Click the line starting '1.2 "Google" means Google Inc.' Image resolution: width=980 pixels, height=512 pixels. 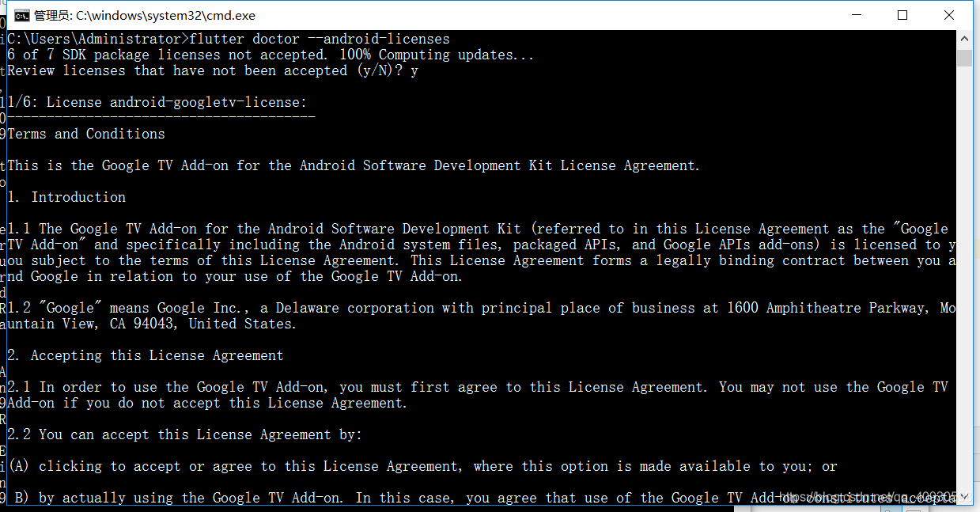482,308
